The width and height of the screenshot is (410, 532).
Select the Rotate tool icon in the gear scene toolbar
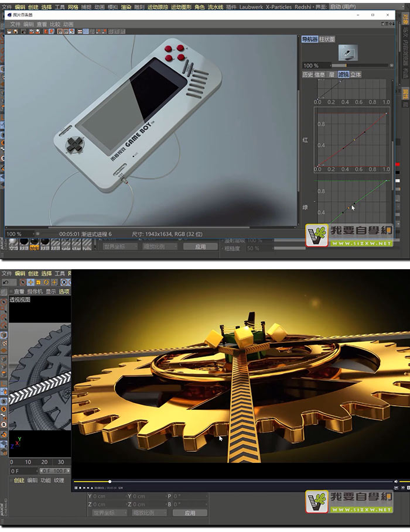[46, 282]
